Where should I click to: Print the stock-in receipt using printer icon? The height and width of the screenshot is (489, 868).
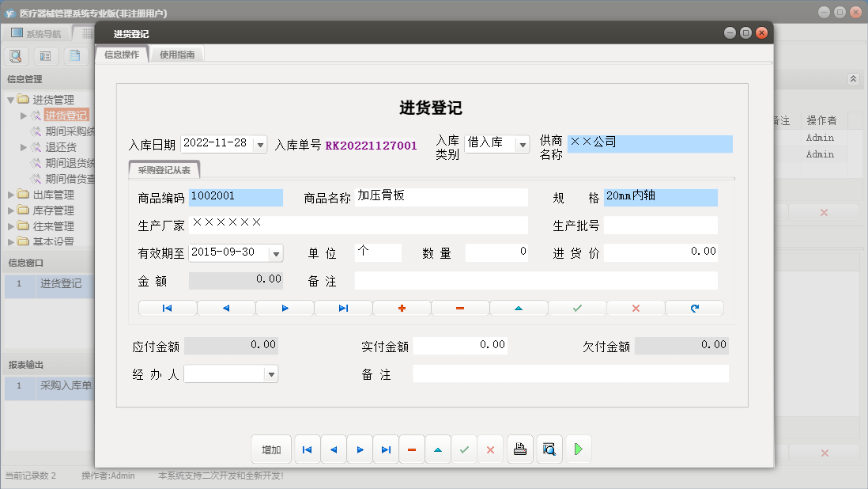520,449
